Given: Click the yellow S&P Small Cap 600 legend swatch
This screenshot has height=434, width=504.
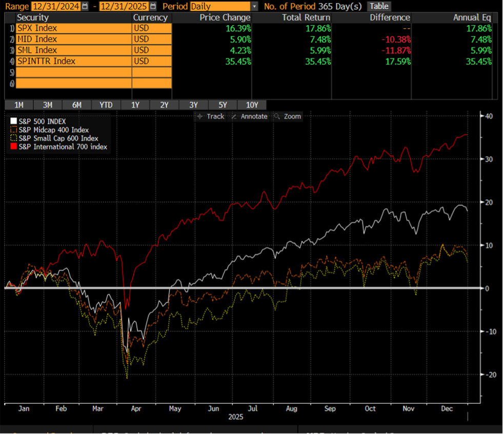Looking at the screenshot, I should tap(13, 138).
